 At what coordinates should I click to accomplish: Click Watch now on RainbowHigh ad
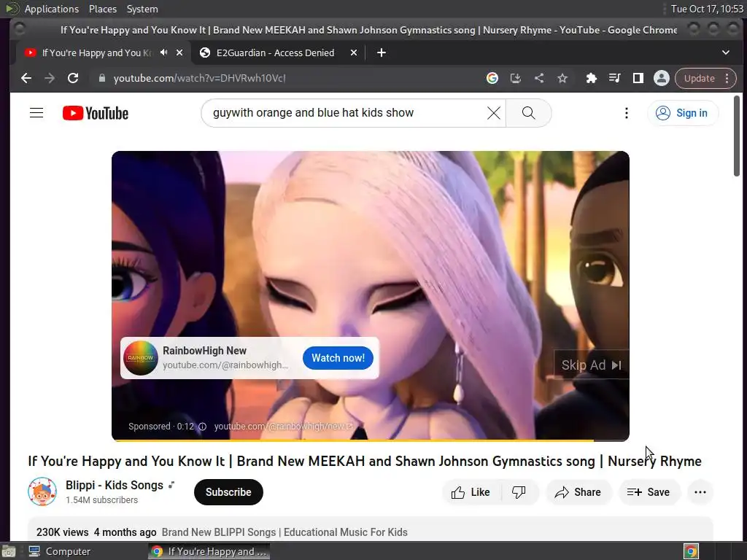click(338, 357)
